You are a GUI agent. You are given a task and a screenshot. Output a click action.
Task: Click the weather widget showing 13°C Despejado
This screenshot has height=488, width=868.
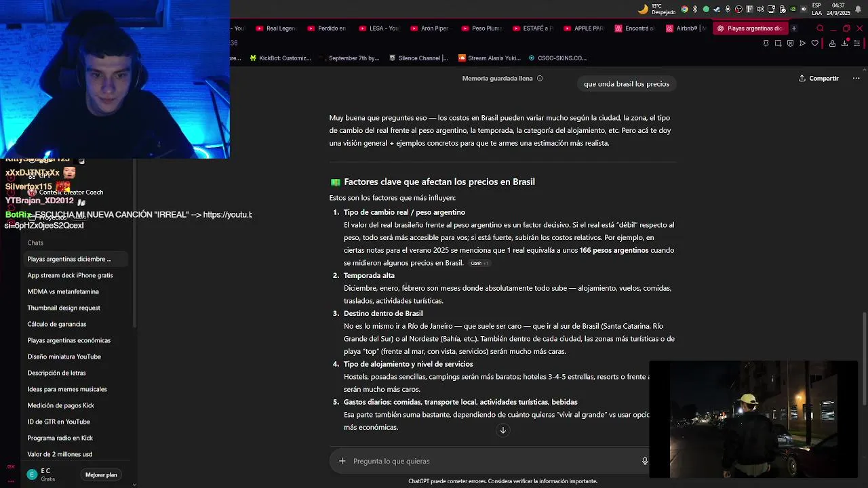pos(657,9)
